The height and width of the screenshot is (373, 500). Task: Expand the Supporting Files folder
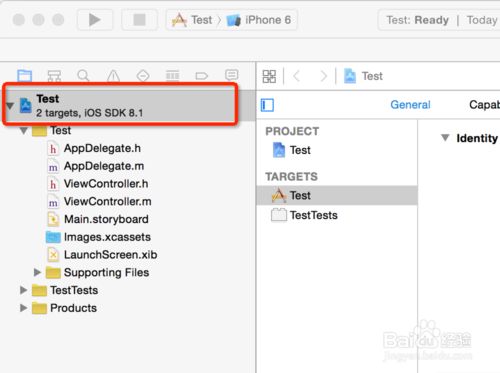point(37,272)
